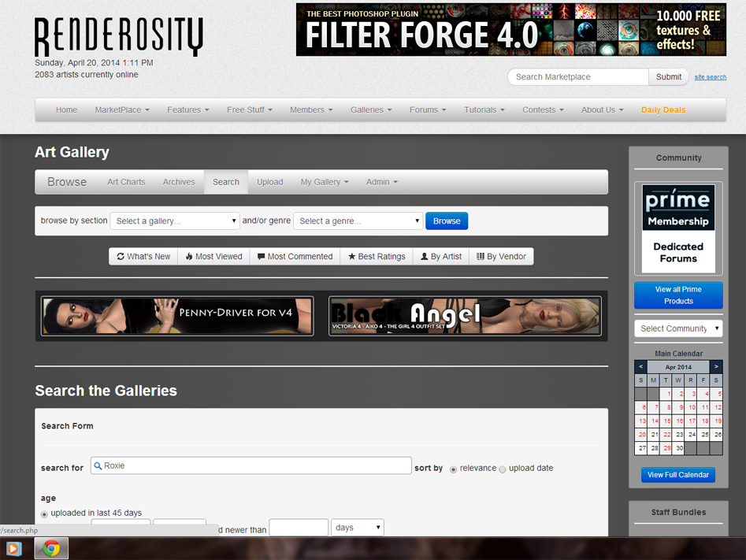Expand the Members menu

pyautogui.click(x=311, y=110)
